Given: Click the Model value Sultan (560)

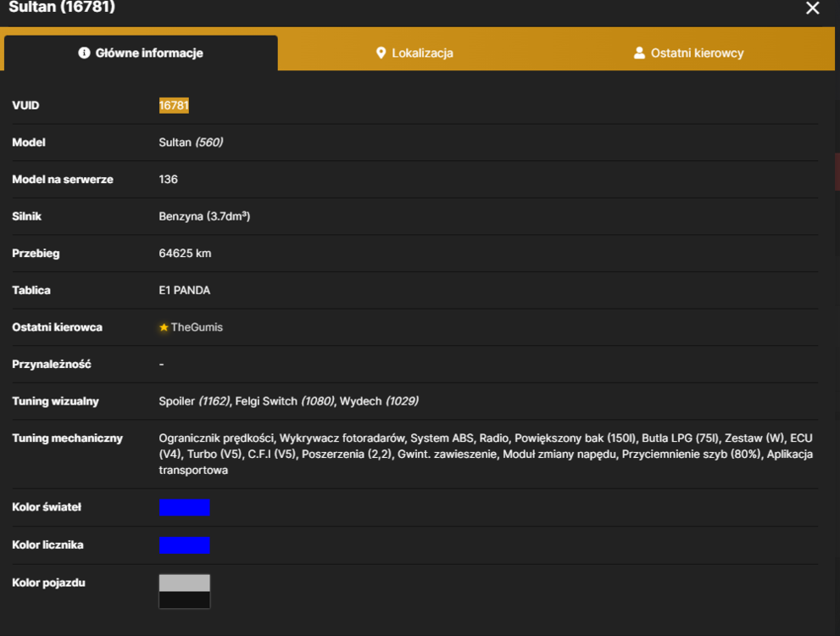Looking at the screenshot, I should pyautogui.click(x=191, y=142).
